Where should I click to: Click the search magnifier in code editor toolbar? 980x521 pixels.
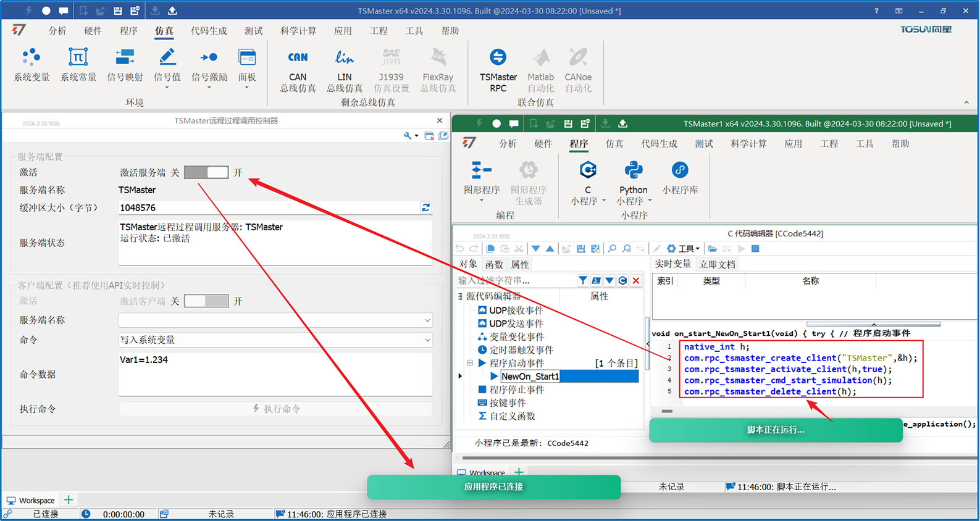pyautogui.click(x=612, y=248)
